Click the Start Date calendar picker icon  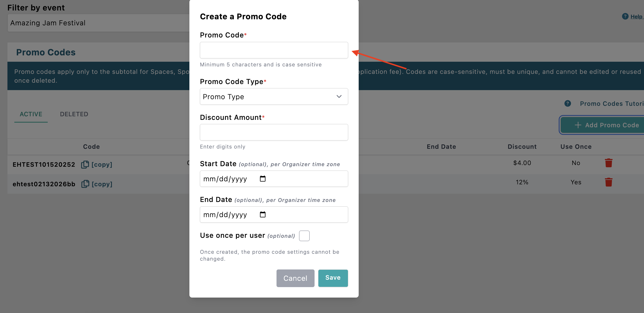coord(263,179)
